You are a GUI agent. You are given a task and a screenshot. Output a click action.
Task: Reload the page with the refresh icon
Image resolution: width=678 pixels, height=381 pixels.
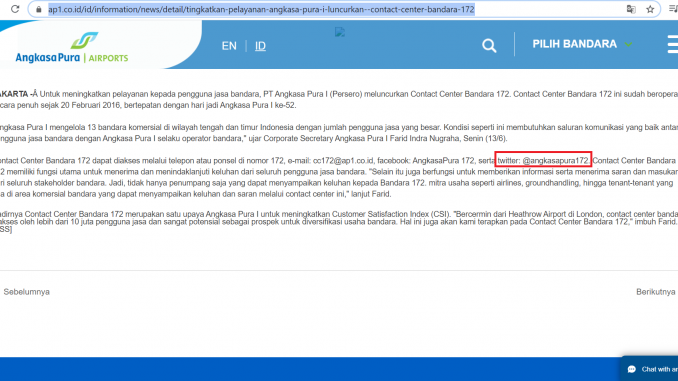(x=15, y=9)
